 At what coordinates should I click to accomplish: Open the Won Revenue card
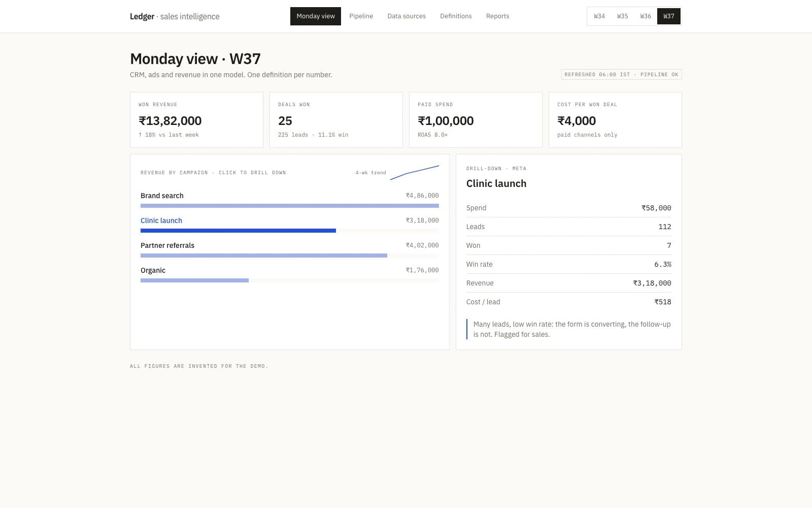[x=196, y=120]
